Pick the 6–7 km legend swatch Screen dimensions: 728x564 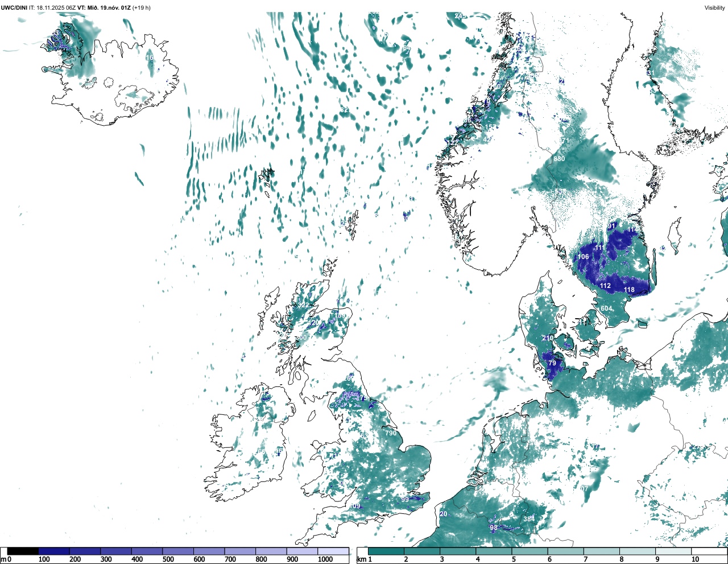point(566,551)
